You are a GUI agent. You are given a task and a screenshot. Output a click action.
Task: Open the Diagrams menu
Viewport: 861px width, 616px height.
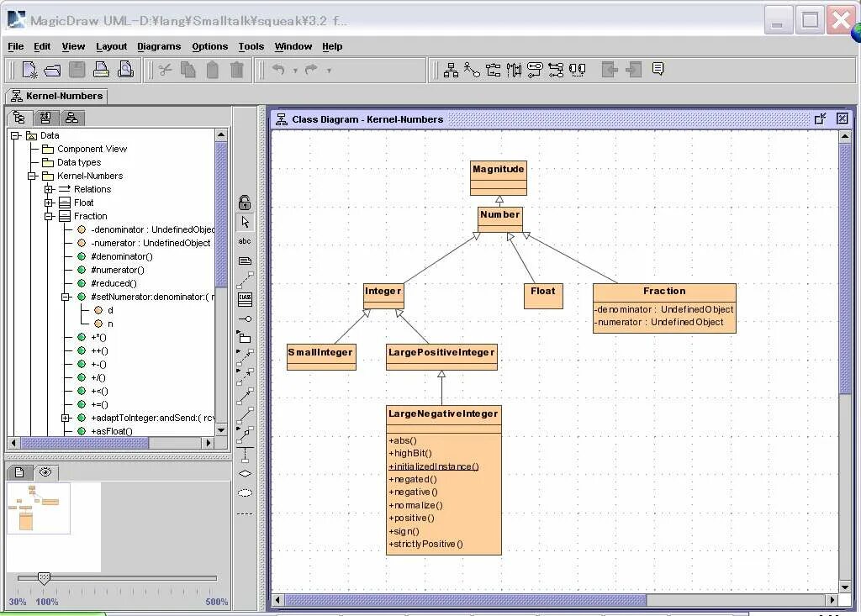pyautogui.click(x=159, y=47)
